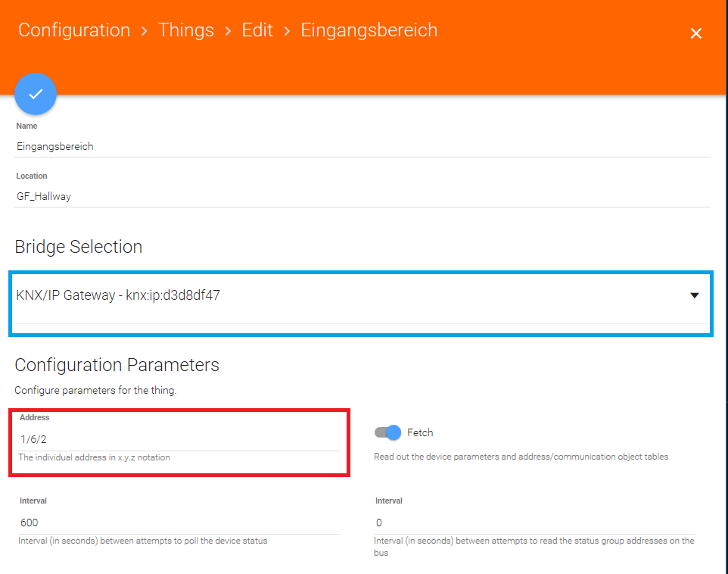Screen dimensions: 728x574
Task: Open the bridge dropdown arrow
Action: [695, 295]
